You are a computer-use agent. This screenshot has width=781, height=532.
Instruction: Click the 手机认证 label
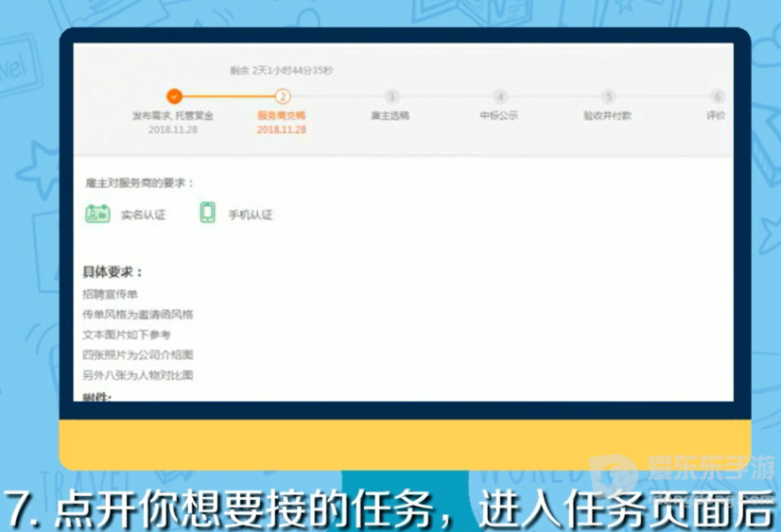tap(251, 215)
